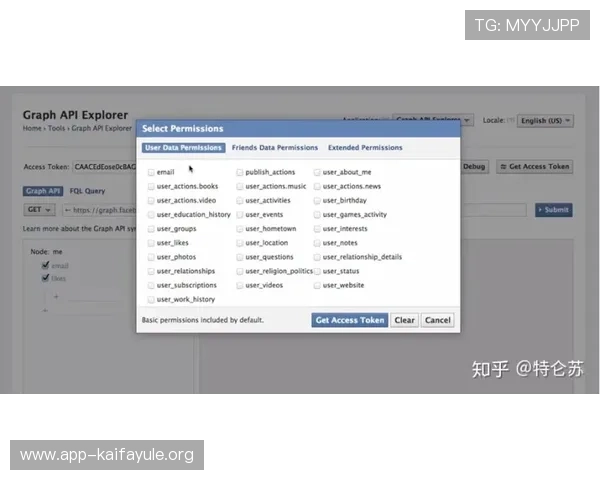Screen dimensions: 600x480
Task: Go to Home breadcrumb link
Action: (32, 128)
